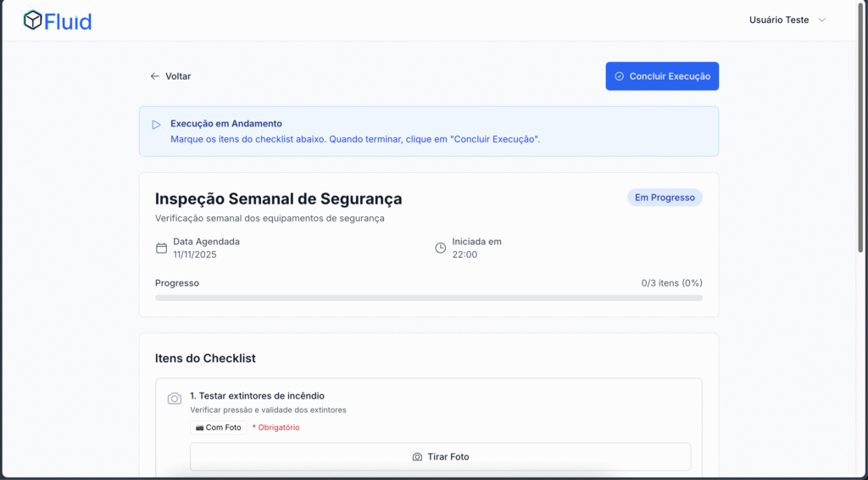Click the small camera icon in Com Foto badge

pos(199,427)
